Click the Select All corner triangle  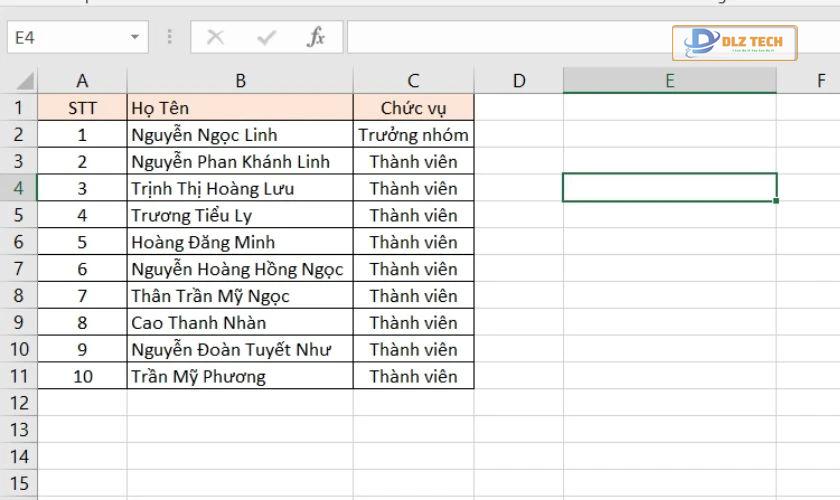pyautogui.click(x=25, y=81)
